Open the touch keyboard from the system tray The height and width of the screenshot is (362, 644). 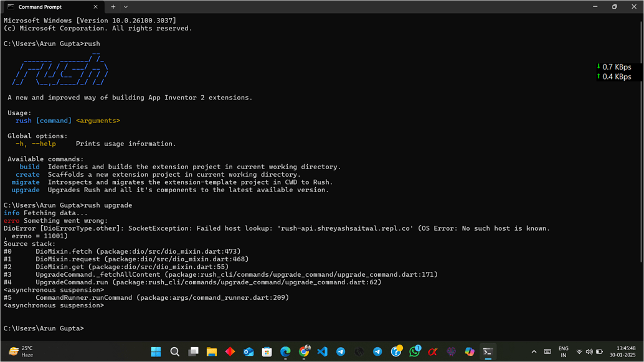548,351
